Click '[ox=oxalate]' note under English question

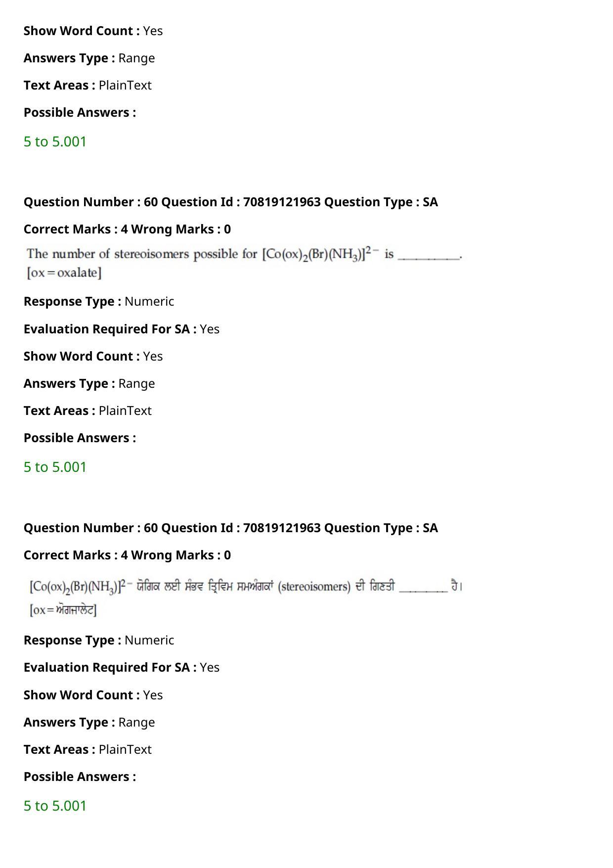tap(64, 273)
